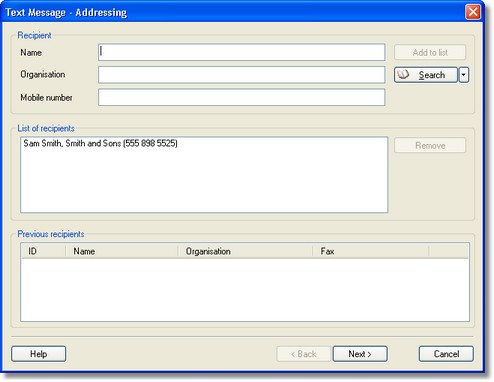Proceed with the Next button

click(x=360, y=354)
